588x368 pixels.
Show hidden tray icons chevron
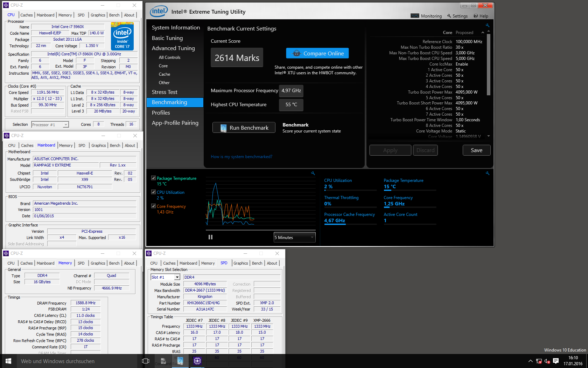pos(531,361)
